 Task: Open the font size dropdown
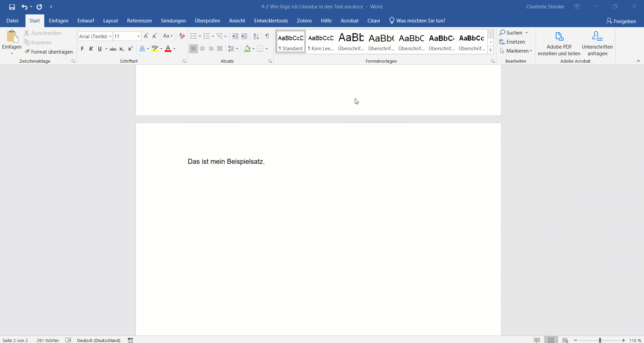[x=138, y=36]
